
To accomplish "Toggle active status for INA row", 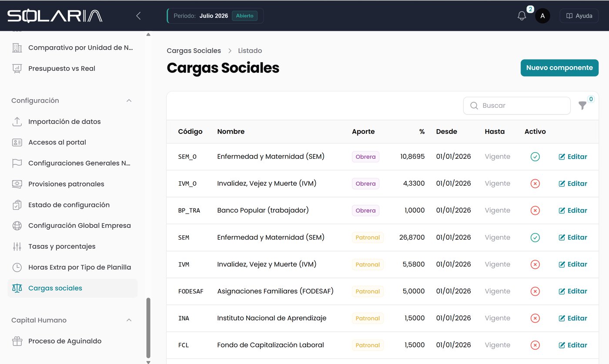I will tap(535, 318).
